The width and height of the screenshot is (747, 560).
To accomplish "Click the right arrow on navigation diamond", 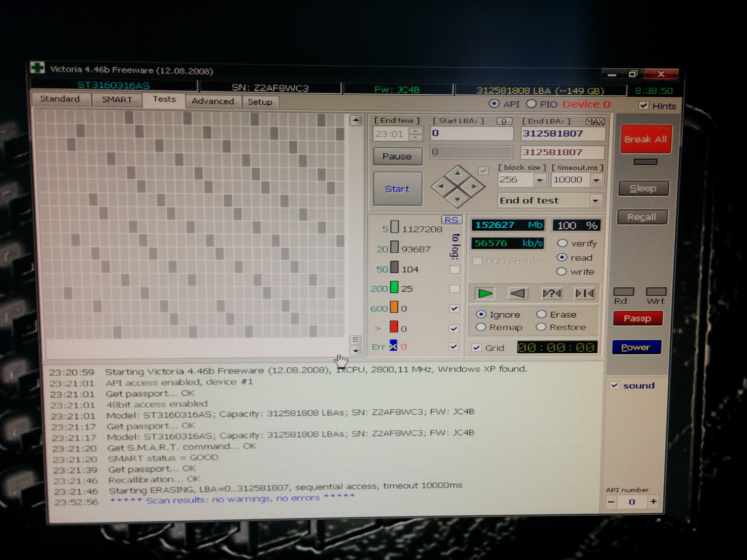I will 474,186.
